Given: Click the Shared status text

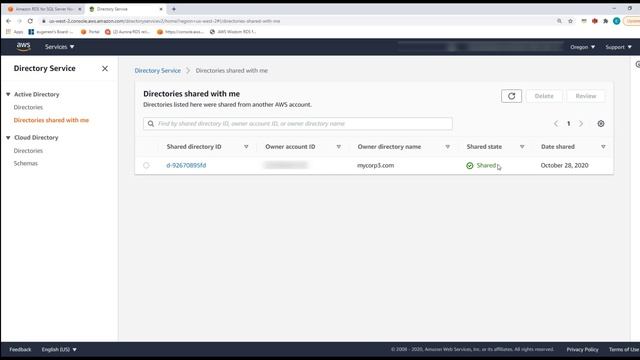Looking at the screenshot, I should tap(486, 165).
